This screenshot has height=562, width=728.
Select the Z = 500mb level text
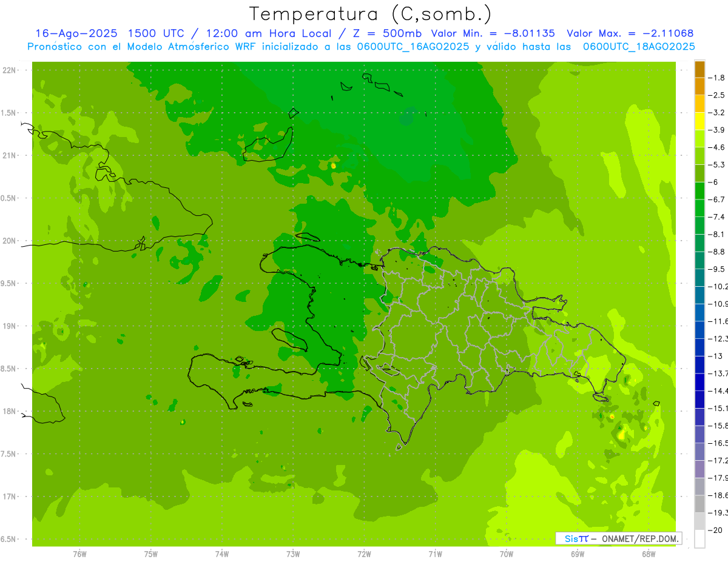pos(387,34)
